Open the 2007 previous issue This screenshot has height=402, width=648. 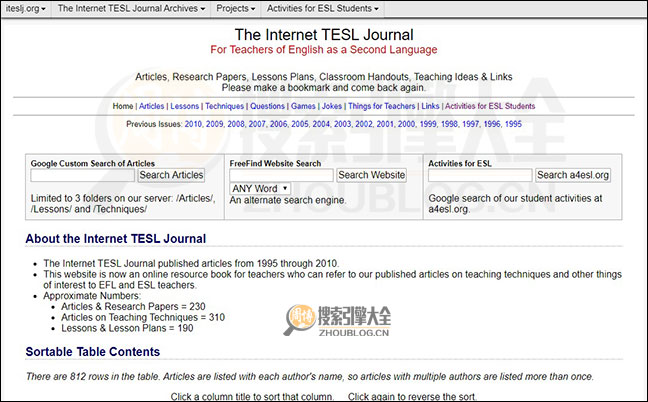click(x=257, y=124)
